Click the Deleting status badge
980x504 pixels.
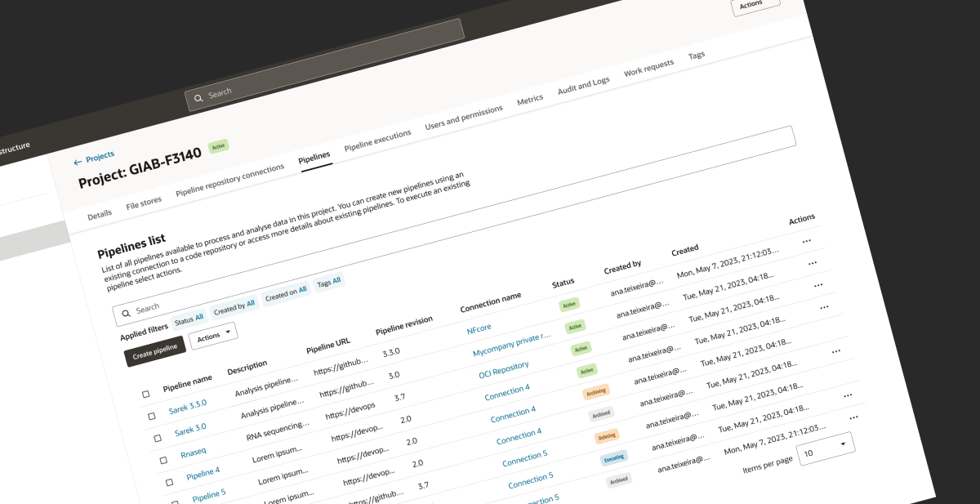(607, 437)
